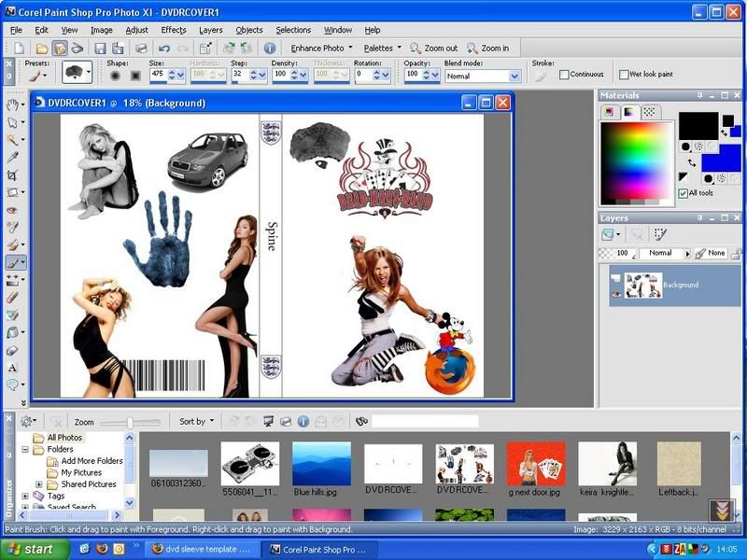The width and height of the screenshot is (747, 560).
Task: Create a new image with the New icon
Action: (19, 49)
